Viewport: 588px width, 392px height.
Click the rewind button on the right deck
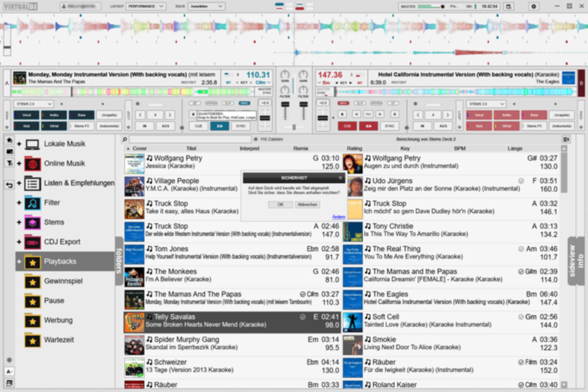pos(356,114)
